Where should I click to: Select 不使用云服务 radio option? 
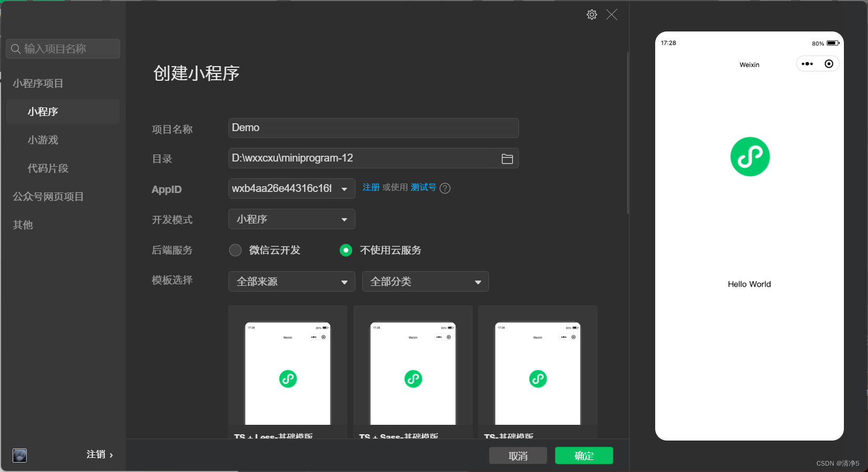click(x=346, y=250)
